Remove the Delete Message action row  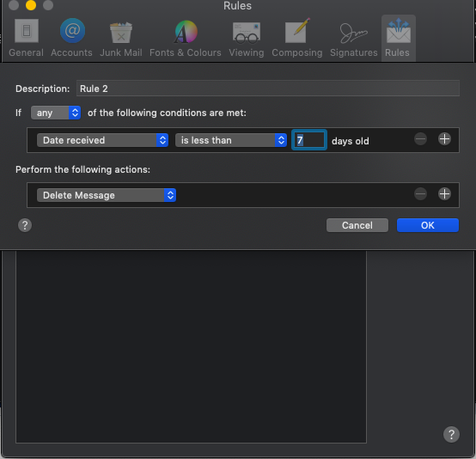pyautogui.click(x=420, y=194)
